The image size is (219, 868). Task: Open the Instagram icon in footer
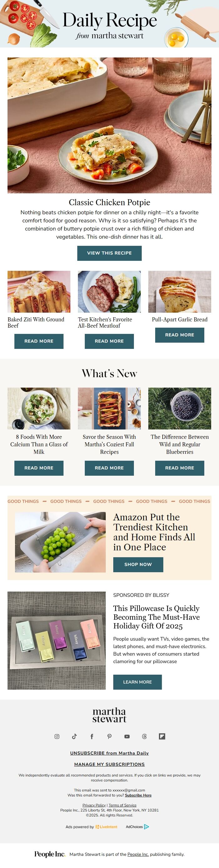[x=57, y=736]
